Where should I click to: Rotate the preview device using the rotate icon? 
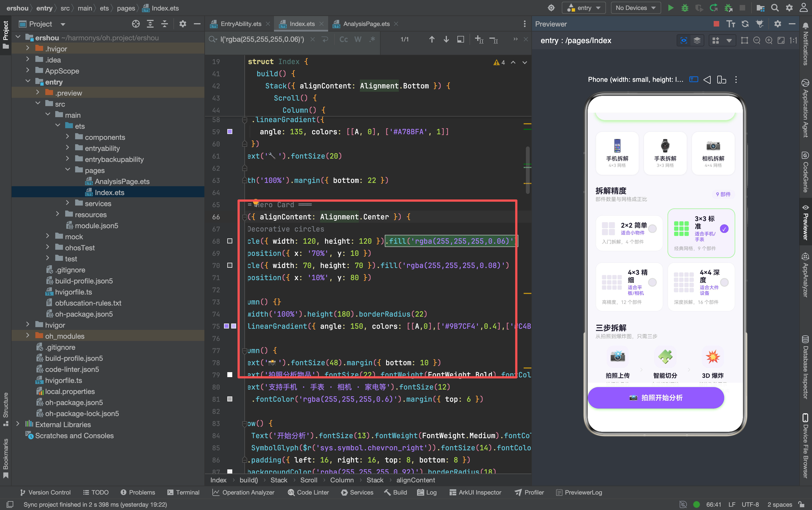pos(722,80)
